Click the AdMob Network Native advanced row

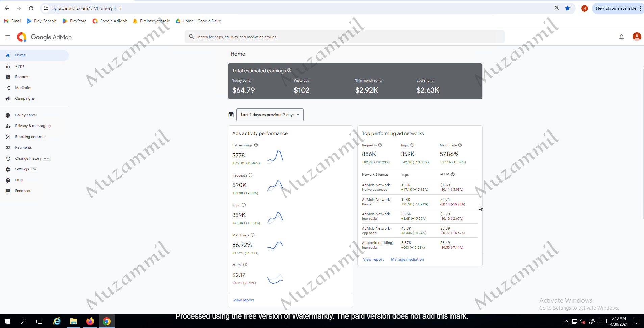(420, 187)
